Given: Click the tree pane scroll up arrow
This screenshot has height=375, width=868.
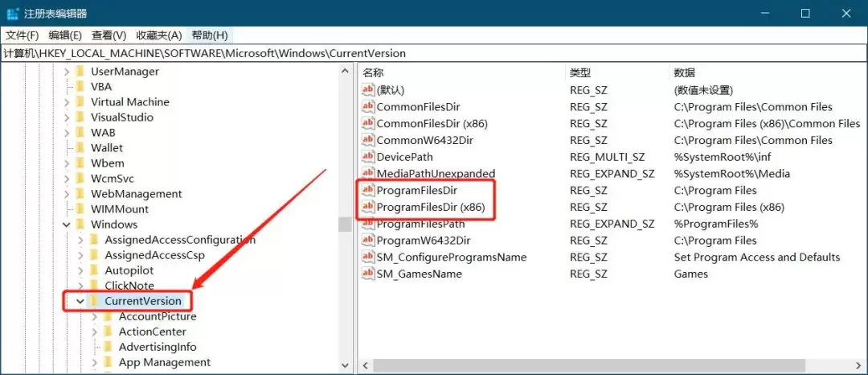Looking at the screenshot, I should coord(346,72).
